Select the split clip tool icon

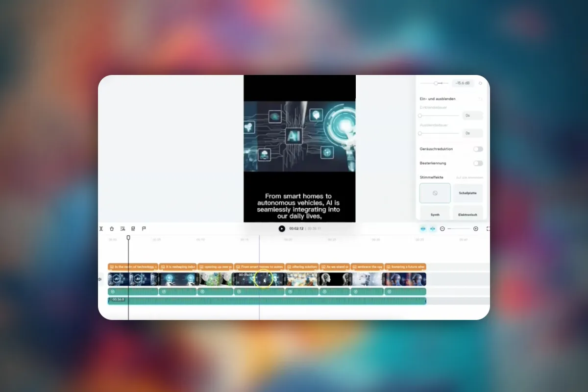101,229
